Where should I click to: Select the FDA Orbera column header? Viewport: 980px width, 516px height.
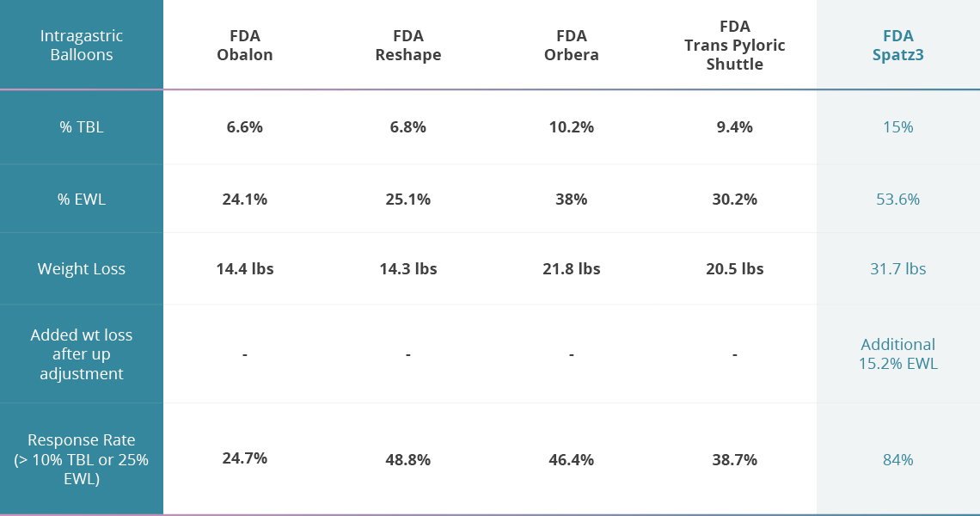tap(572, 46)
